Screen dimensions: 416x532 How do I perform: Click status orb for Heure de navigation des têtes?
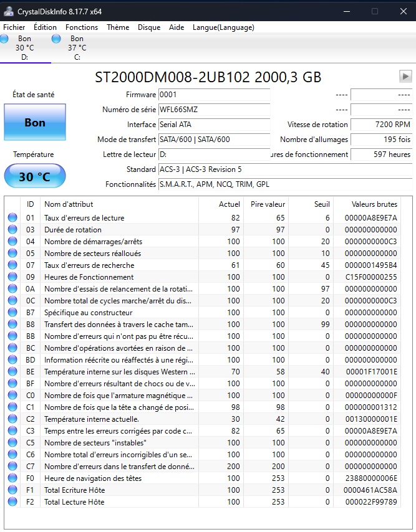click(x=12, y=478)
